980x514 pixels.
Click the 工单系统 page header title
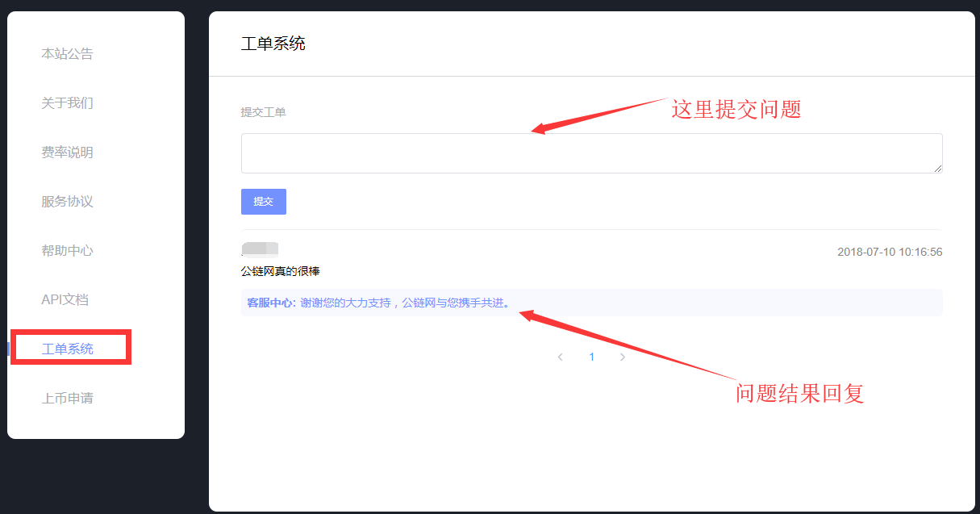click(x=273, y=44)
